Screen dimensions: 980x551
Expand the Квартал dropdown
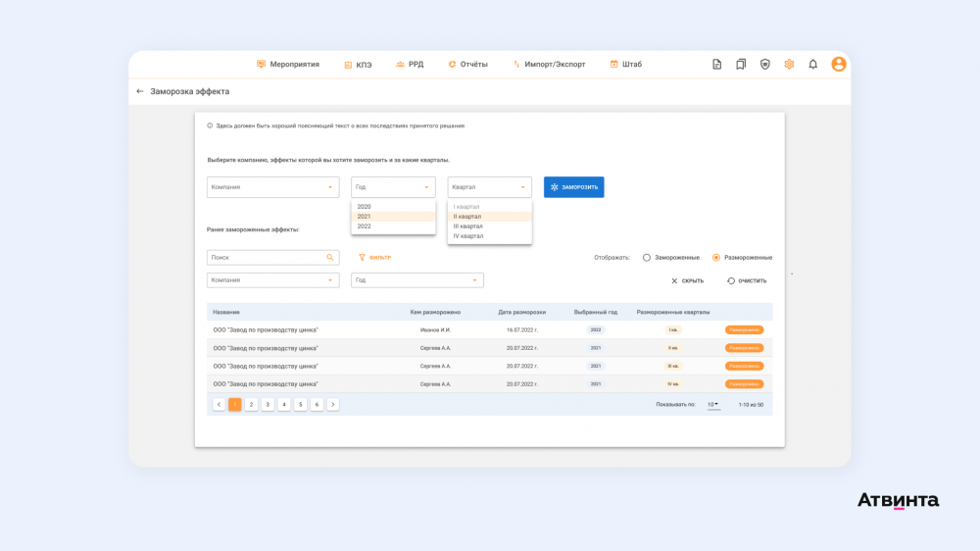point(489,187)
